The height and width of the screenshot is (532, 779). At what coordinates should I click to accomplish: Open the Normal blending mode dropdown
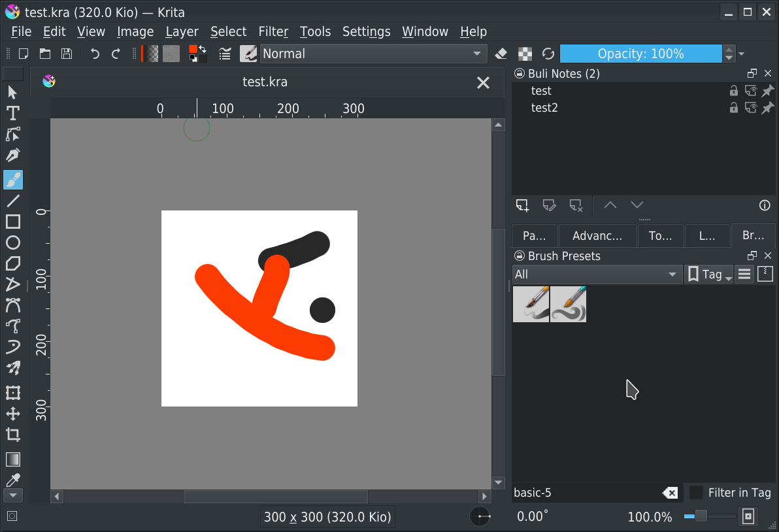pos(373,54)
